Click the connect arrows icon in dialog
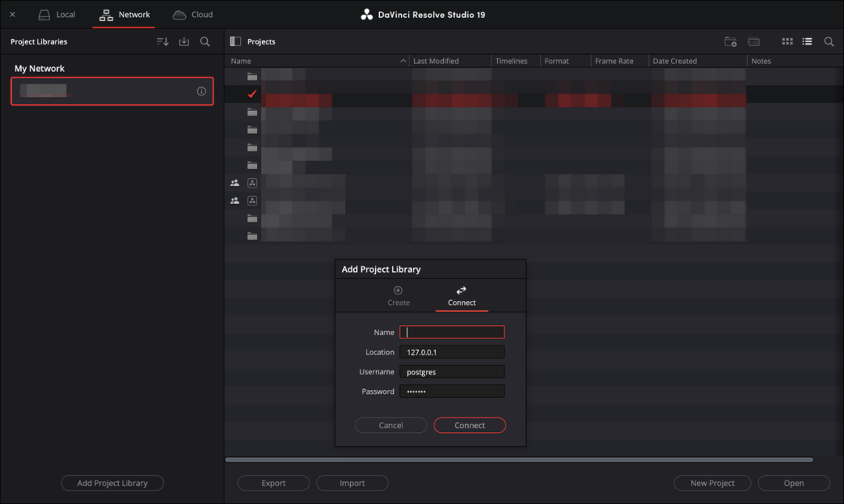The height and width of the screenshot is (504, 844). 461,290
